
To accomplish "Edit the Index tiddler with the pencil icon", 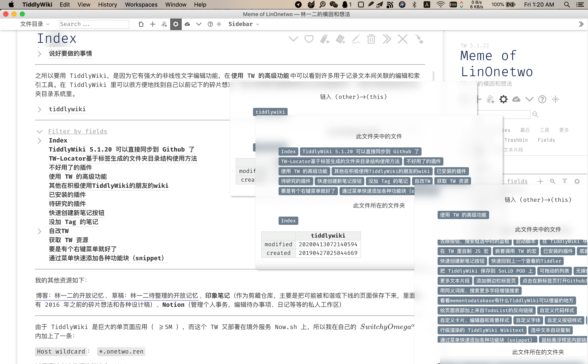I will 356,39.
